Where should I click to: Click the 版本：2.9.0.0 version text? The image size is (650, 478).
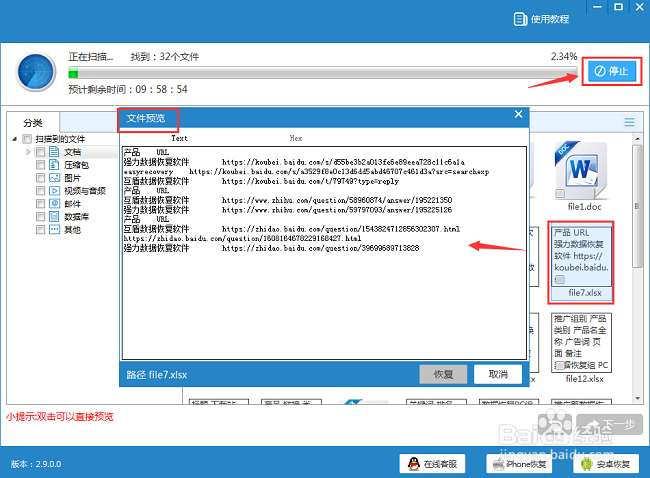click(x=36, y=464)
